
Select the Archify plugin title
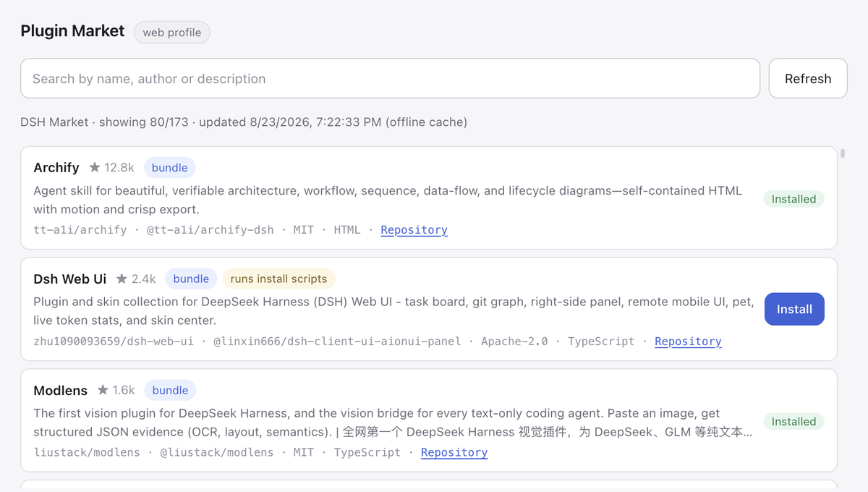[56, 167]
